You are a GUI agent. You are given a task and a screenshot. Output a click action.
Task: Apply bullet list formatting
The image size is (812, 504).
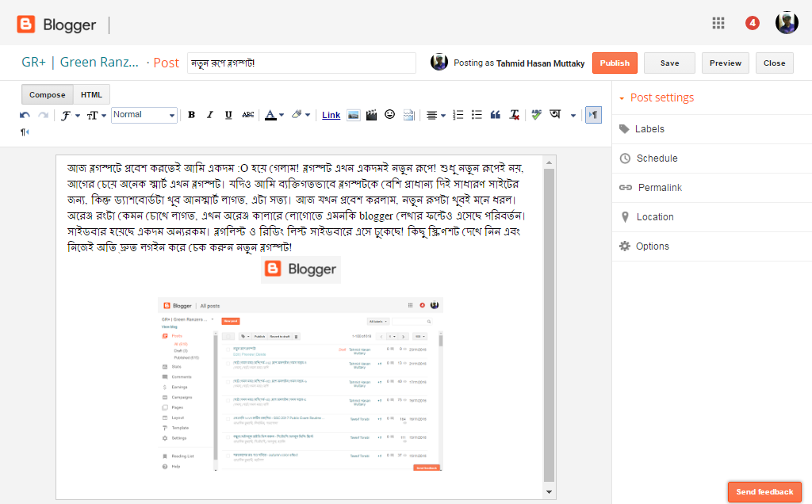pos(477,115)
